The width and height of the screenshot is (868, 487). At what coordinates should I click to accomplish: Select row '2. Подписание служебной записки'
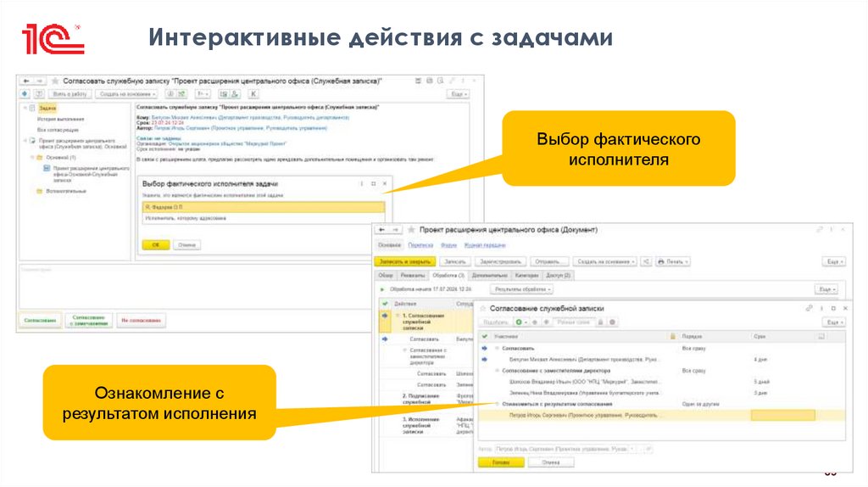pos(426,399)
